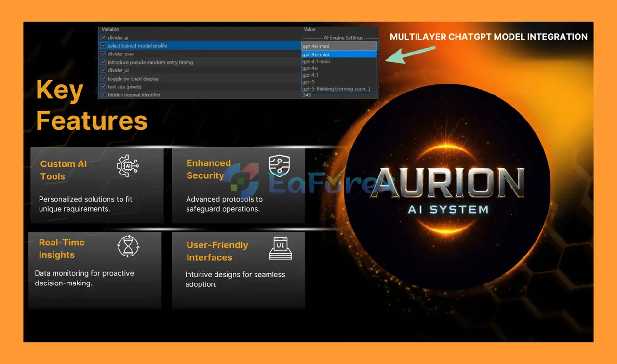
Task: Select gpt-4o from the dropdown list
Action: [x=309, y=68]
